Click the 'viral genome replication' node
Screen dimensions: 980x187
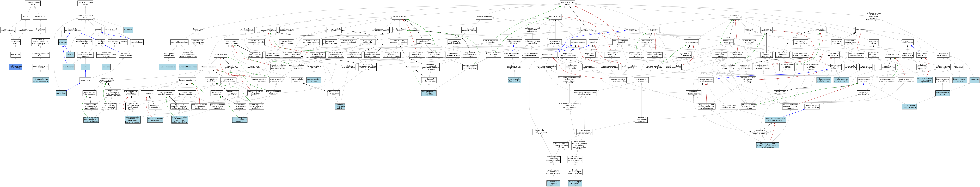[921, 54]
